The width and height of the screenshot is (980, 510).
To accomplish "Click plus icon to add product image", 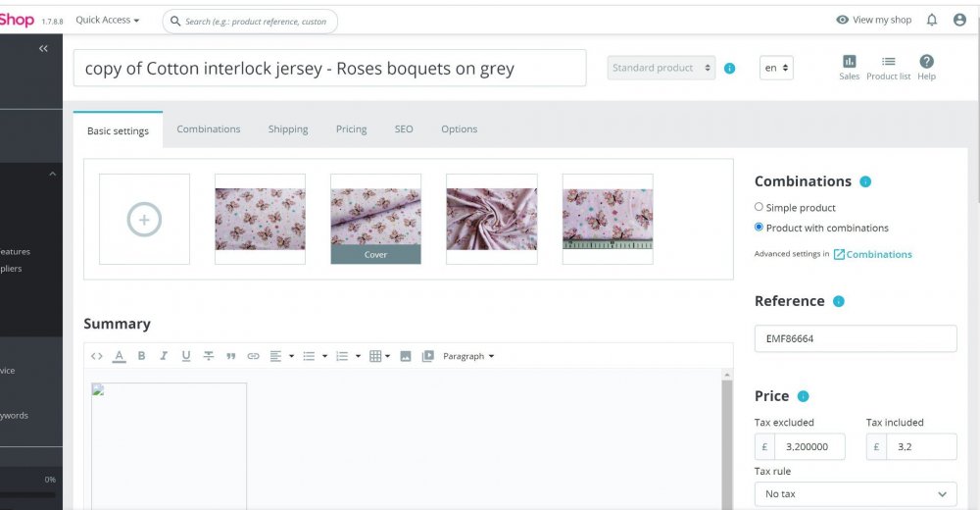I will point(144,219).
